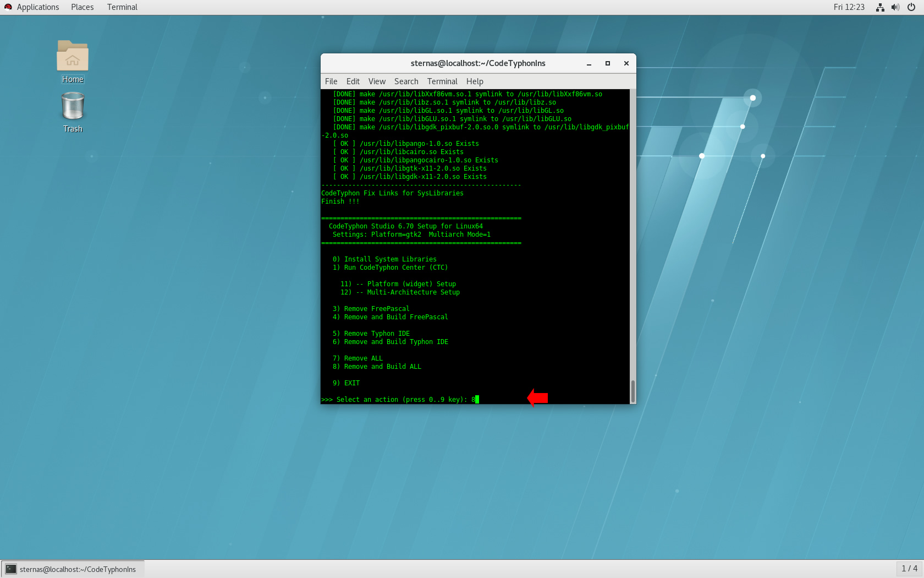This screenshot has width=924, height=578.
Task: Click the 'Select an action' prompt line
Action: tap(400, 400)
